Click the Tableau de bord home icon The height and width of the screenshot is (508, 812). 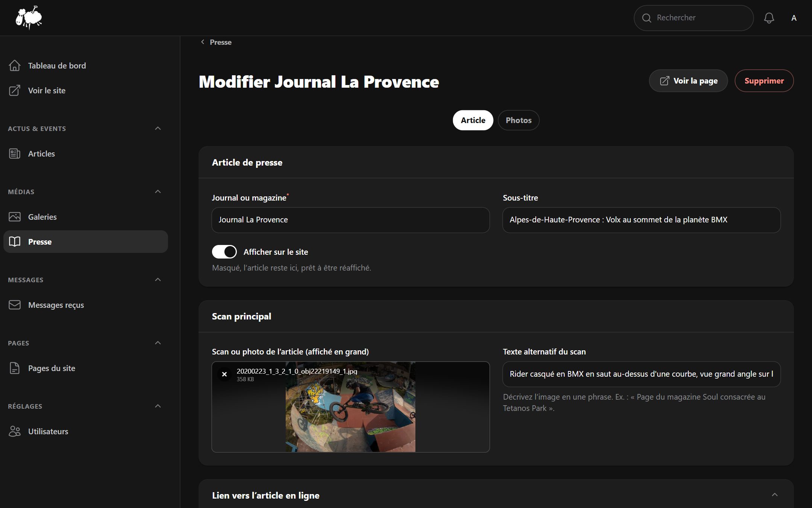(x=15, y=65)
